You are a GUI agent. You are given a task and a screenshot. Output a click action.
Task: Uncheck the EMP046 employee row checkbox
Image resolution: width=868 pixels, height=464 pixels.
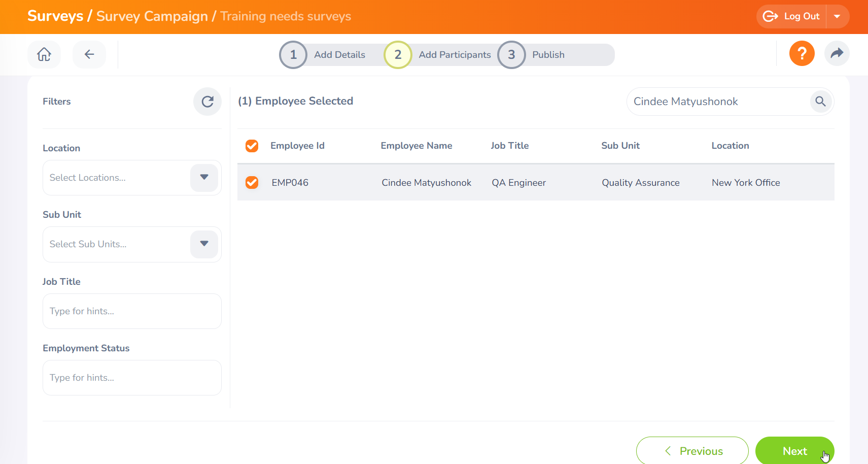252,183
